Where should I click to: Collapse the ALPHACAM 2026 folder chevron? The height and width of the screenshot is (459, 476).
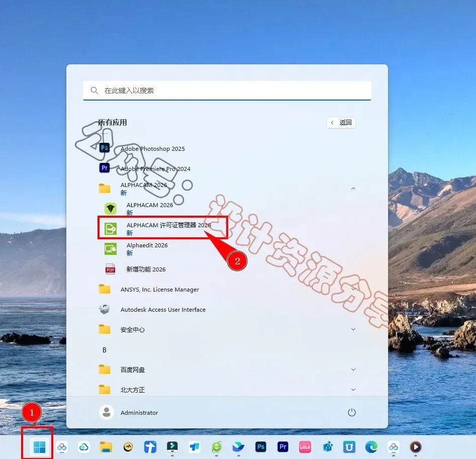click(353, 189)
